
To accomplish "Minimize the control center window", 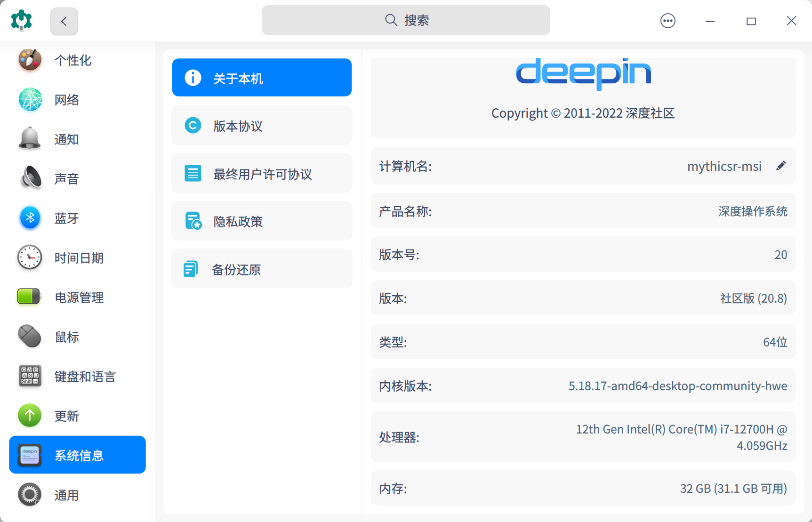I will point(710,21).
